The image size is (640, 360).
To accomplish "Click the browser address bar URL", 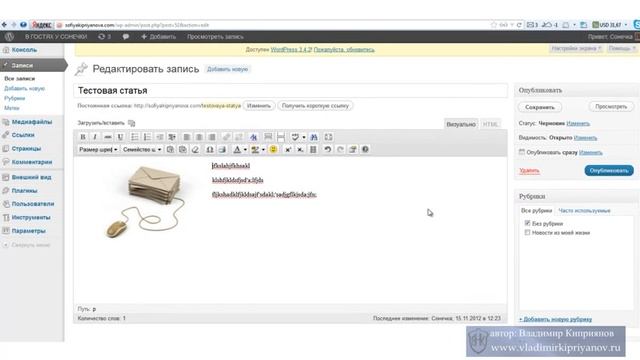I will pyautogui.click(x=137, y=25).
